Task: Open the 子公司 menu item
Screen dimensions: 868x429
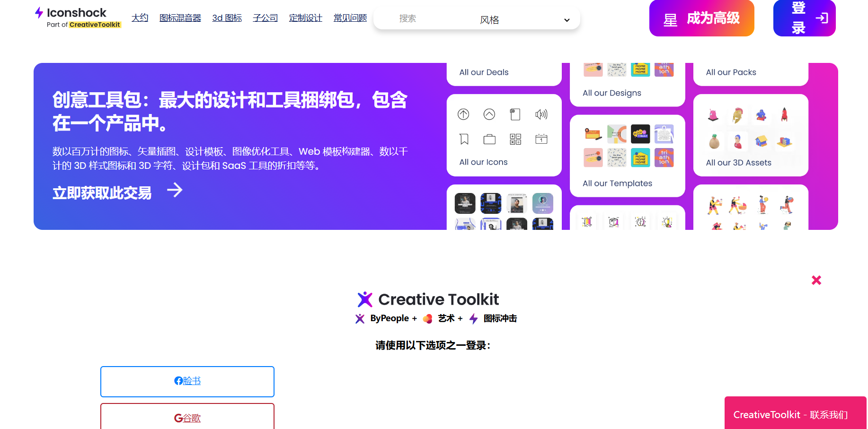Action: point(266,18)
